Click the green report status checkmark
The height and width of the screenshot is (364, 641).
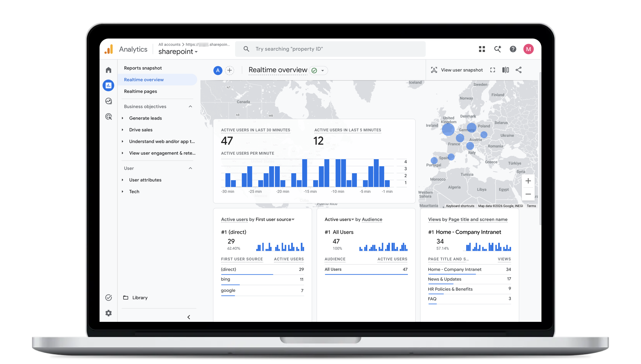point(314,71)
